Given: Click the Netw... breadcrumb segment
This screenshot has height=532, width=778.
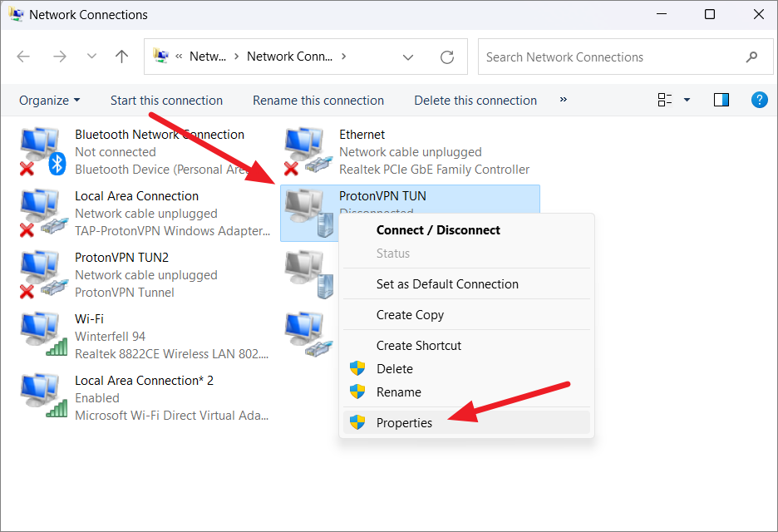Looking at the screenshot, I should click(x=208, y=57).
